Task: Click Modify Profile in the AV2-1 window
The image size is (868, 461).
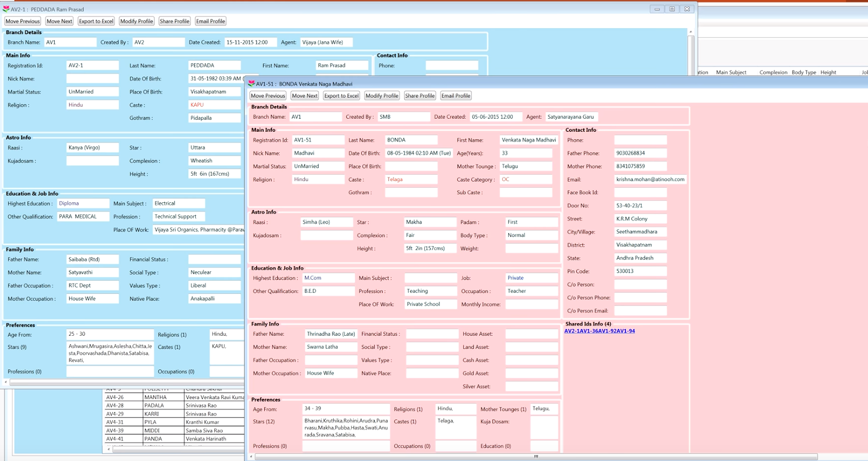Action: (x=137, y=21)
